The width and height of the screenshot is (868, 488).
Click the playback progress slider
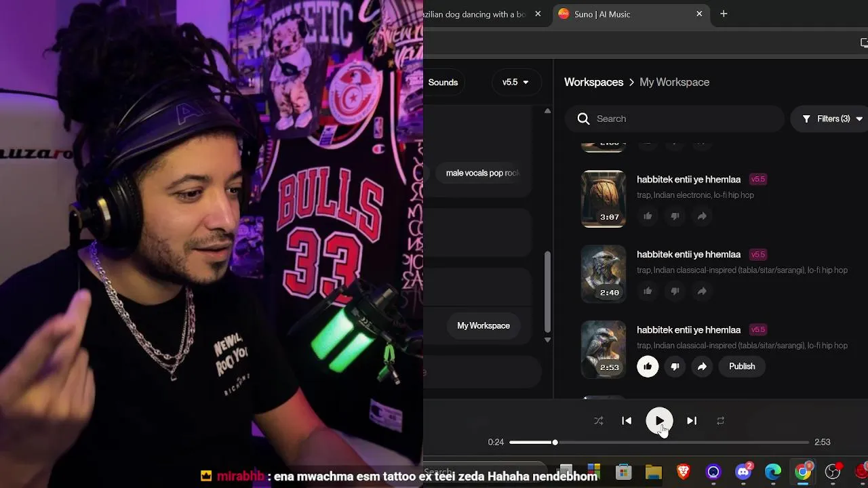pyautogui.click(x=659, y=443)
